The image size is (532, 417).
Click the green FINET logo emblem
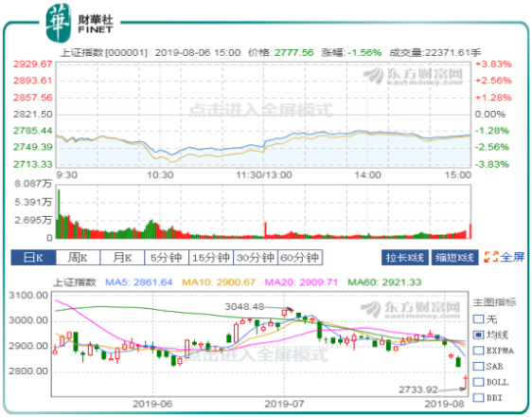coord(59,23)
